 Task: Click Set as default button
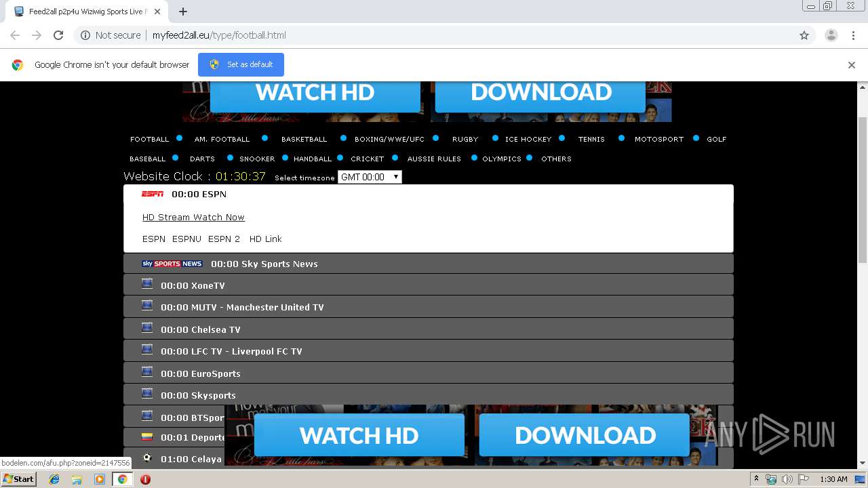coord(241,64)
